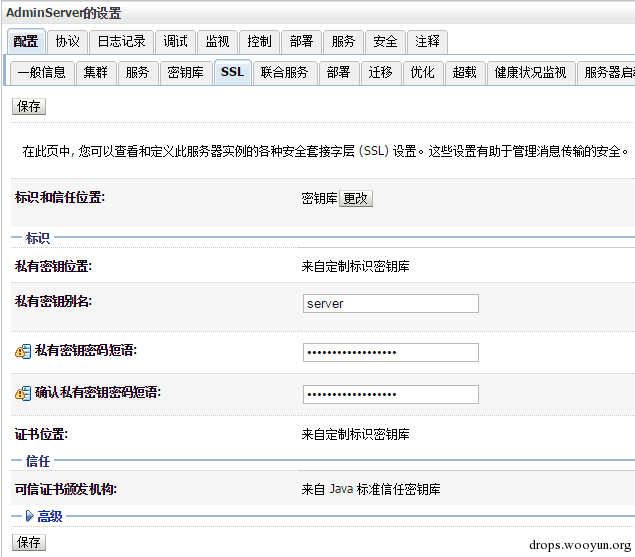Open the 控制 tab
This screenshot has height=557, width=635.
coord(260,41)
